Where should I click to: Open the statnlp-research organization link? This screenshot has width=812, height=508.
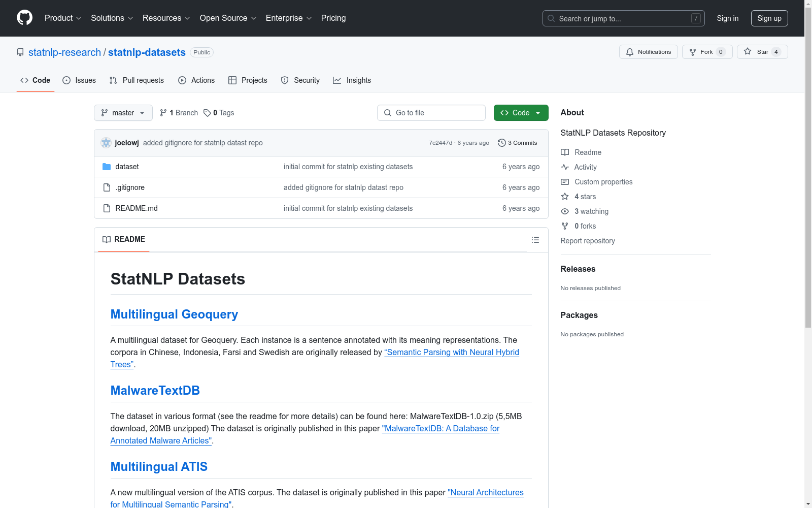(x=64, y=52)
